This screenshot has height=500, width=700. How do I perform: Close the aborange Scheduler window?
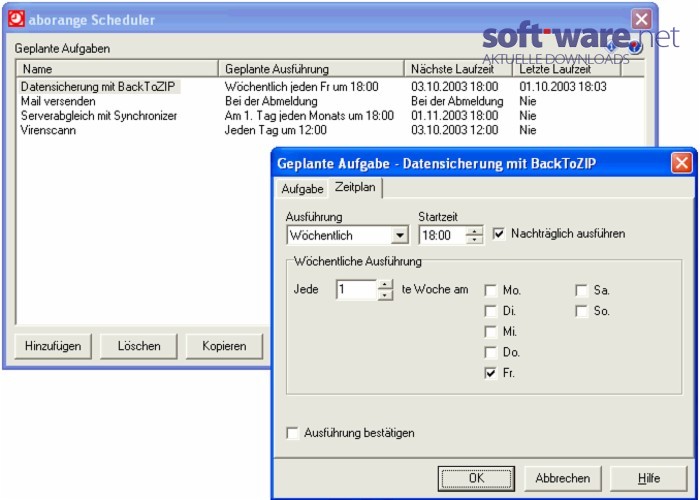point(641,19)
